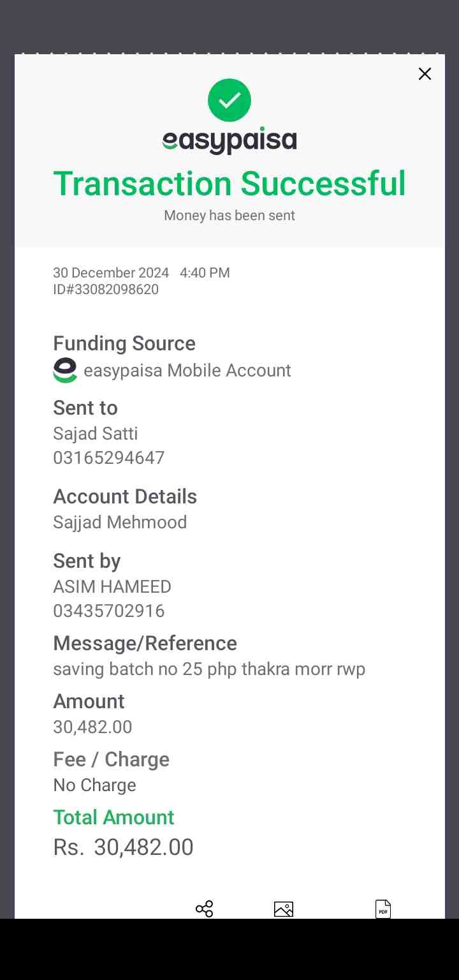The height and width of the screenshot is (980, 459).
Task: Click the No Charge fee text
Action: coord(94,785)
